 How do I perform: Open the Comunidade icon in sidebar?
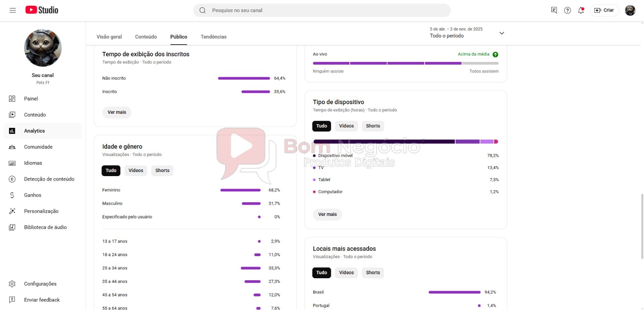pyautogui.click(x=12, y=147)
